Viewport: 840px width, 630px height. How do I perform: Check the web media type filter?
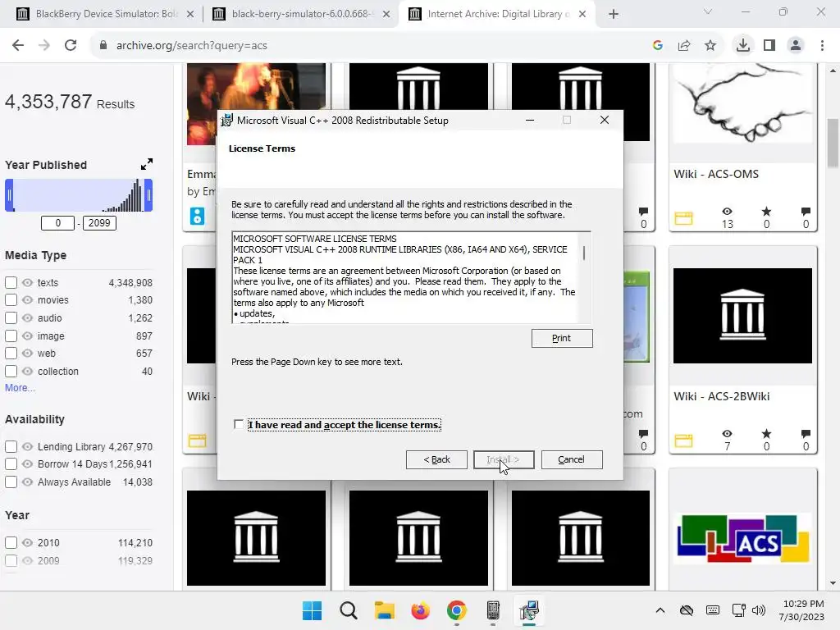(x=11, y=353)
